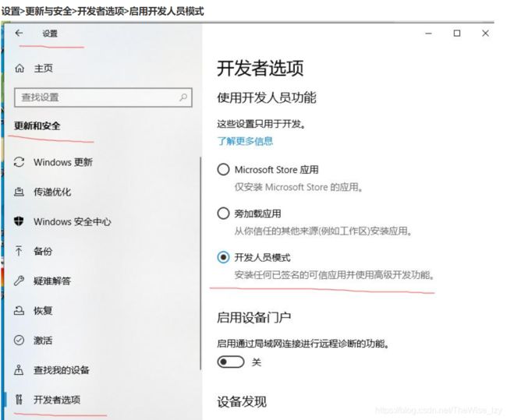Viewport: 507px width, 420px height.
Task: Click the text 这些设置只用于开发
Action: click(261, 124)
